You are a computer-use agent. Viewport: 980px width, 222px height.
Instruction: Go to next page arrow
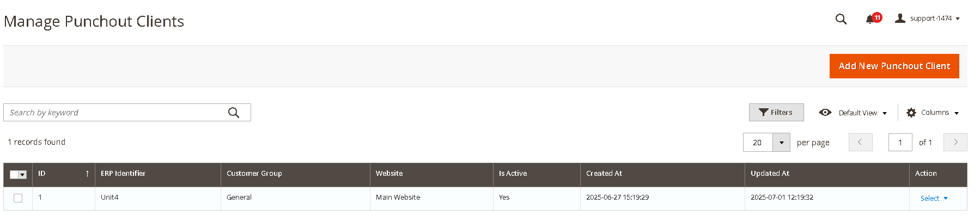955,142
